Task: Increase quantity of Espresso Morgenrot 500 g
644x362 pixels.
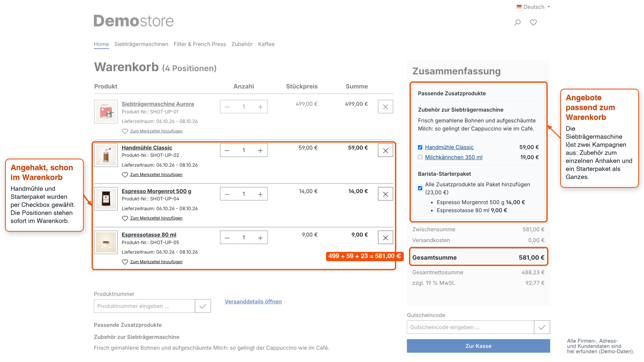Action: point(260,194)
